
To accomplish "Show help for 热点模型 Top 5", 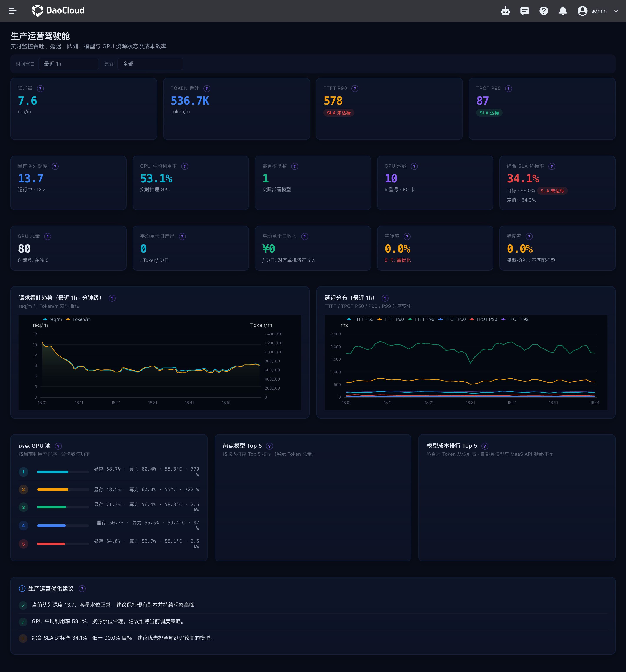I will (269, 446).
